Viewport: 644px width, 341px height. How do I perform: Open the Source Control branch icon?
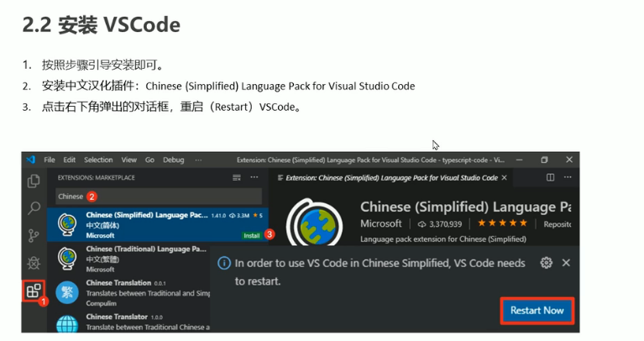[x=34, y=235]
